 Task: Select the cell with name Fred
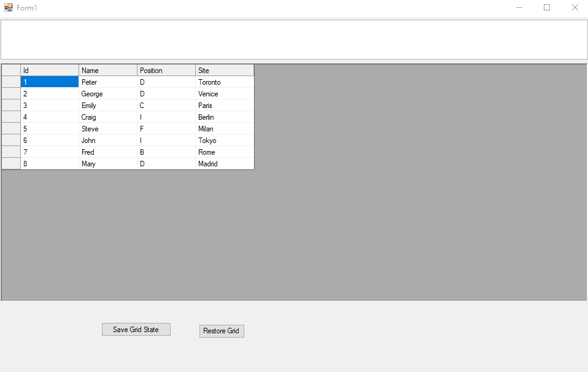108,152
